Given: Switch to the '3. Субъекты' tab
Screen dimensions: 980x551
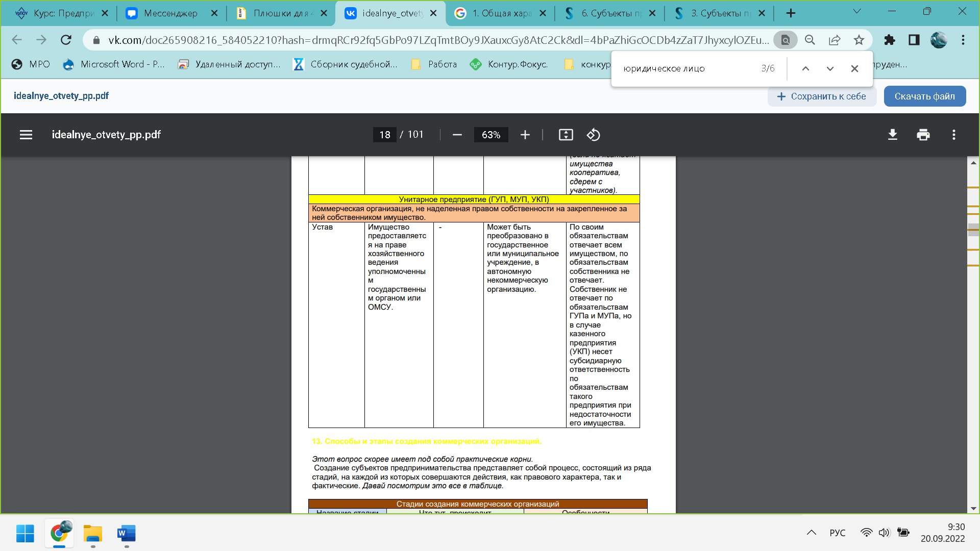Looking at the screenshot, I should (x=720, y=13).
